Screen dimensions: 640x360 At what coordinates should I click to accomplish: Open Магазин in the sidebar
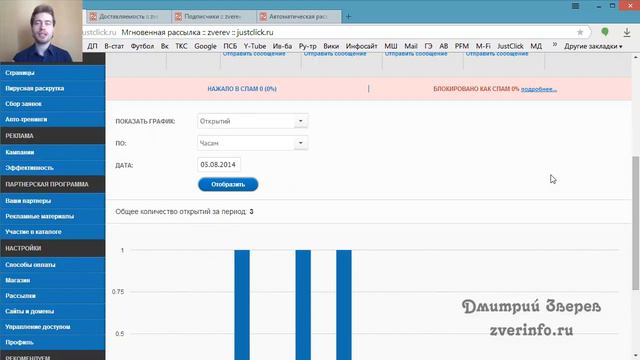click(x=53, y=280)
